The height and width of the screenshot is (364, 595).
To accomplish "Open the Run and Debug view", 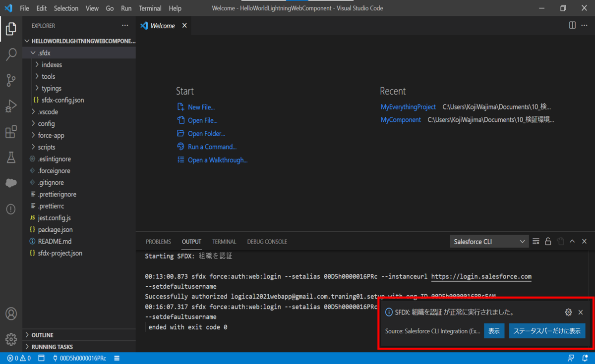I will coord(11,105).
